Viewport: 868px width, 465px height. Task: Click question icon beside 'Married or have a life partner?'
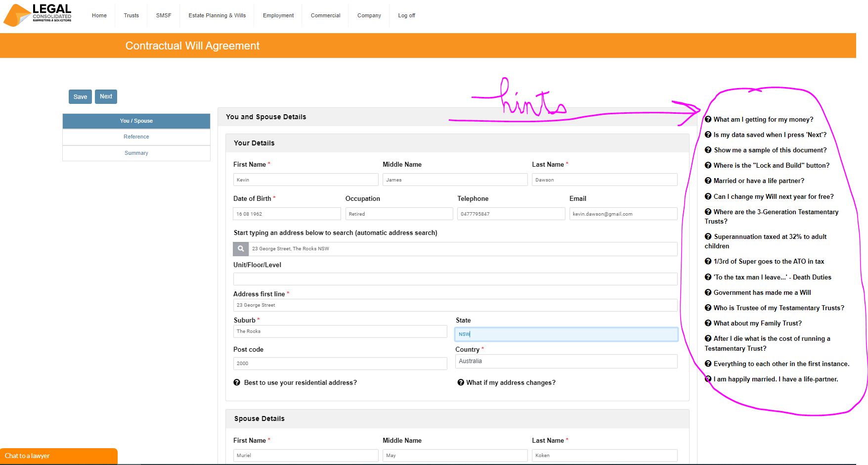tap(708, 181)
